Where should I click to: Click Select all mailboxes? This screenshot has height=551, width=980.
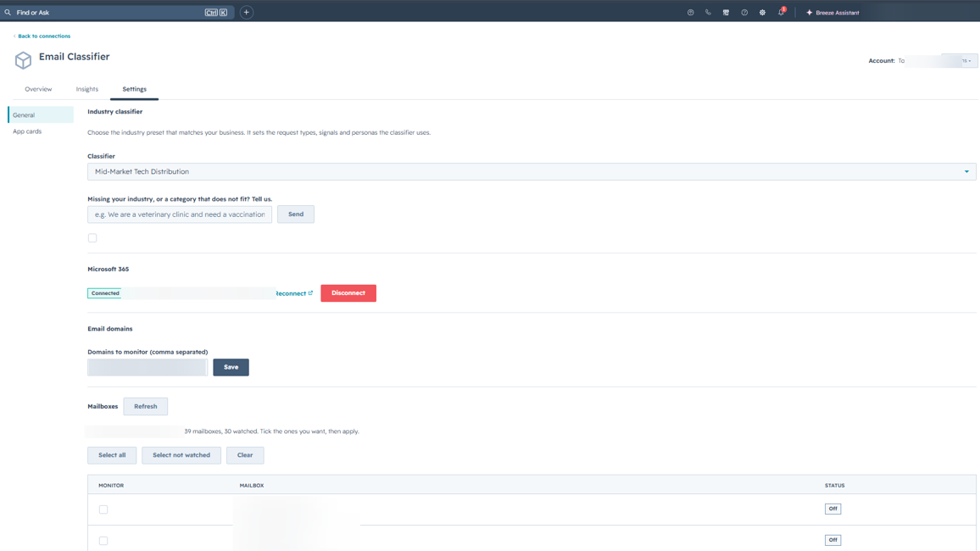click(x=112, y=455)
